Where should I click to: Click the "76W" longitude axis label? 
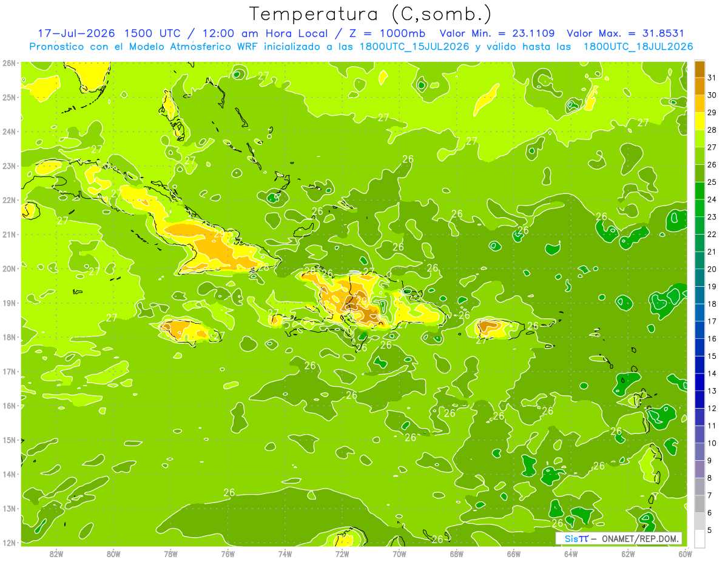click(x=228, y=554)
